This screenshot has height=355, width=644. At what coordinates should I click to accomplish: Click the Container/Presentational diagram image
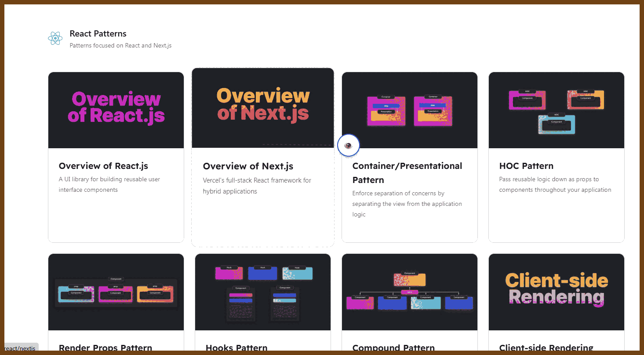tap(409, 110)
